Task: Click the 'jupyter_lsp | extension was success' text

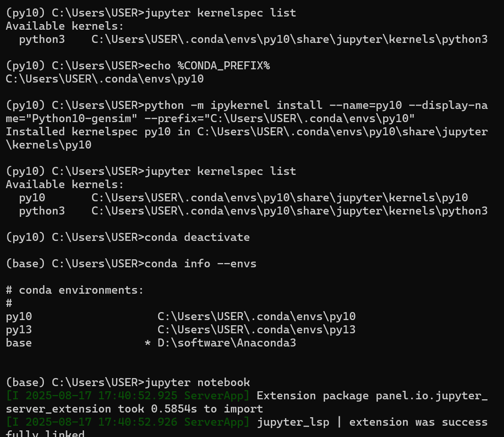Action: click(x=372, y=422)
